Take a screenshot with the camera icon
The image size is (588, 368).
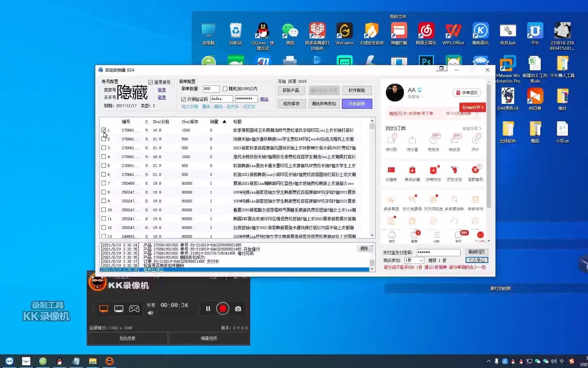click(x=238, y=309)
